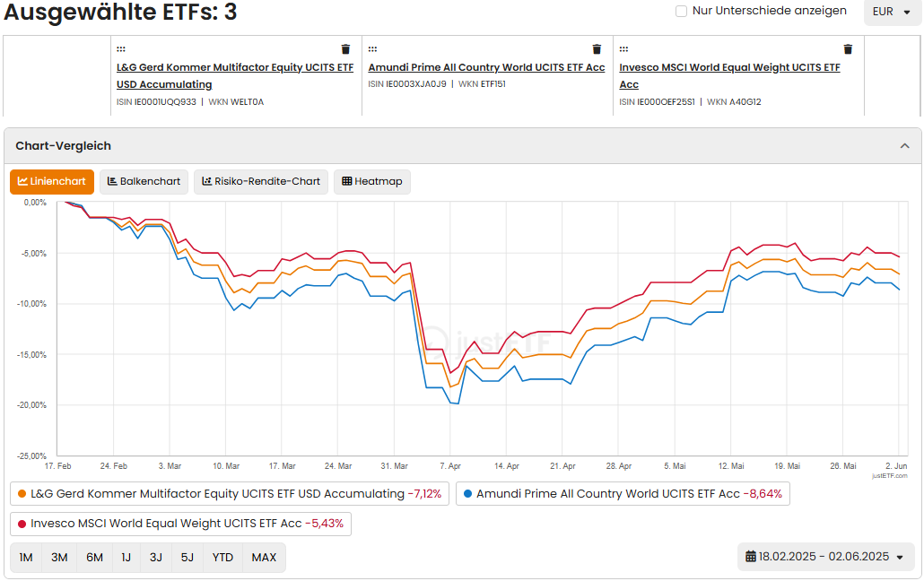Open Invesco MSCI World Equal Weight ETF link

pyautogui.click(x=729, y=76)
